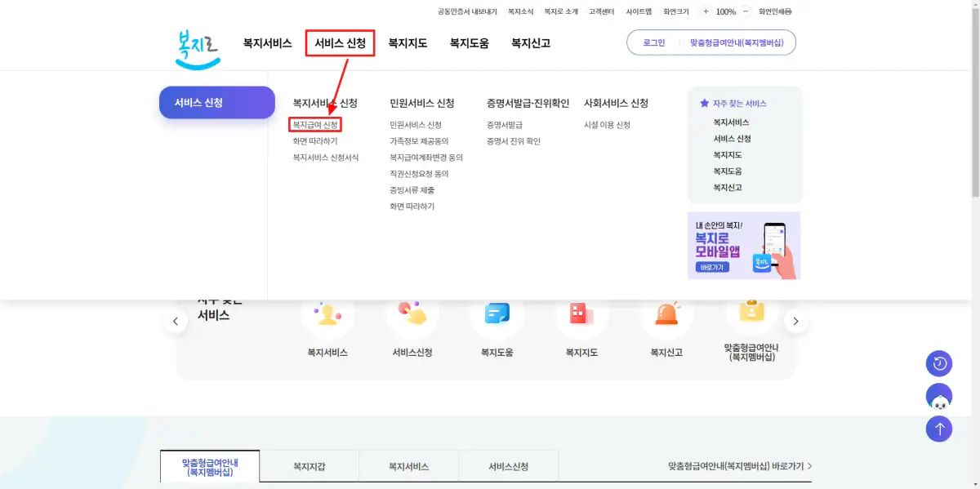Open 복지지도 main menu
The height and width of the screenshot is (489, 980).
[408, 43]
